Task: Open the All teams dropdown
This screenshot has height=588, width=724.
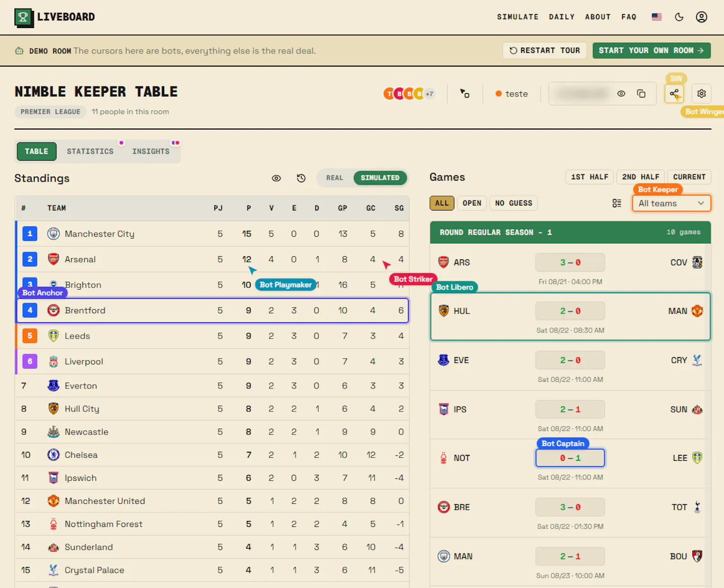Action: coord(672,204)
